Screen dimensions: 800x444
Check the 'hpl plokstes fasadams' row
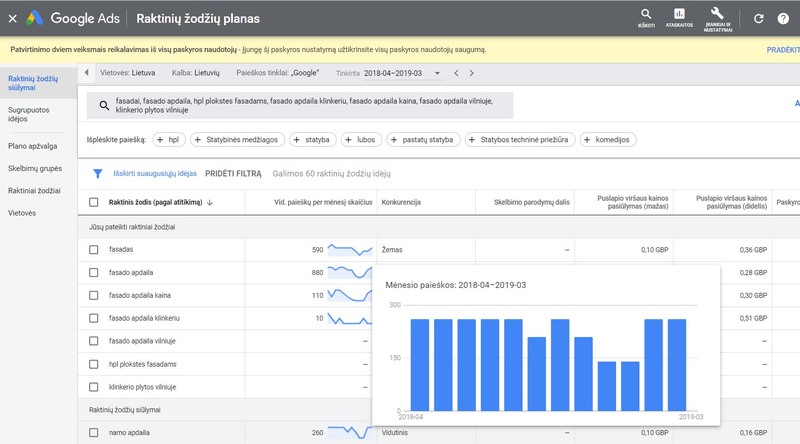[93, 364]
